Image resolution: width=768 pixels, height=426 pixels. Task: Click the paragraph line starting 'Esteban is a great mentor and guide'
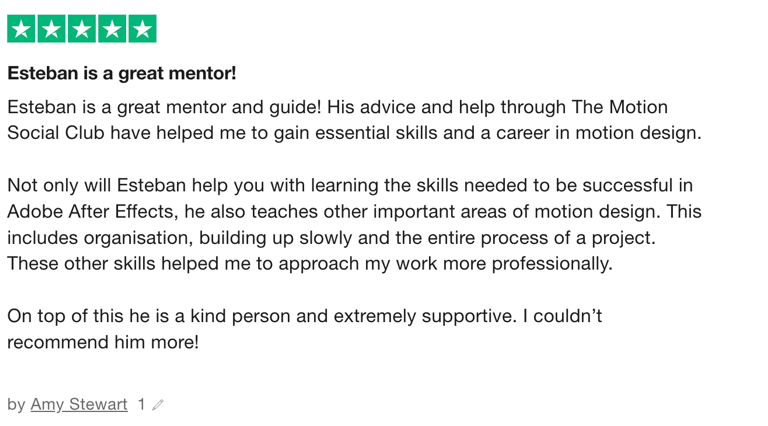pos(337,107)
